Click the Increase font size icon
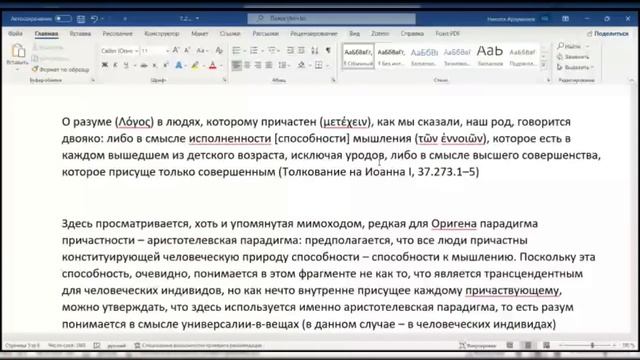Screen dimensions: 640x360 point(176,50)
